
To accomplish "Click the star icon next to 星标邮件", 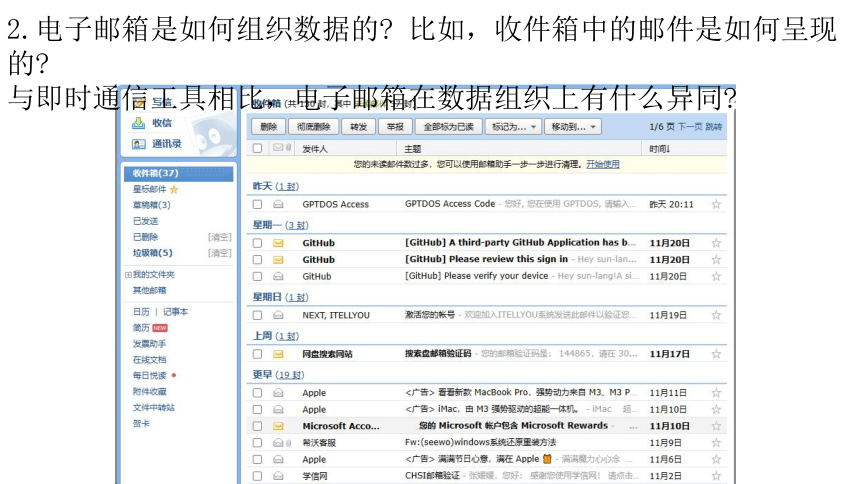I will point(174,190).
